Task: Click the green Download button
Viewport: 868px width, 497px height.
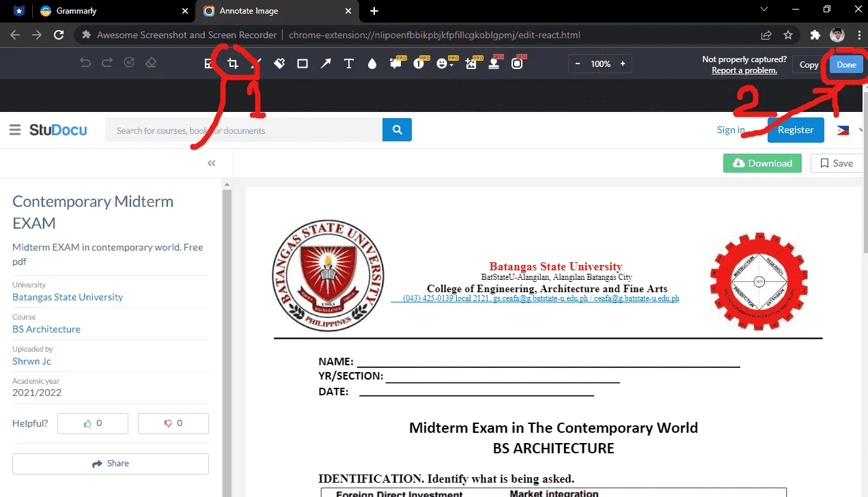Action: (x=762, y=163)
